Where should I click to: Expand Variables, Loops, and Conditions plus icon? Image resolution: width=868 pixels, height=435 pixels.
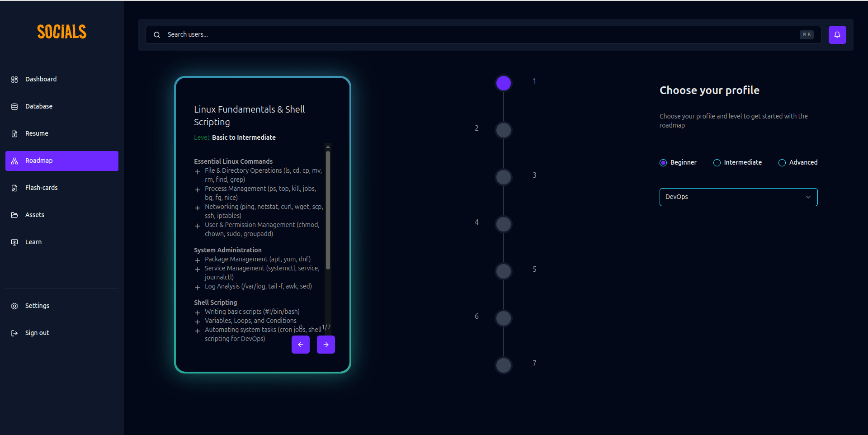pos(198,322)
